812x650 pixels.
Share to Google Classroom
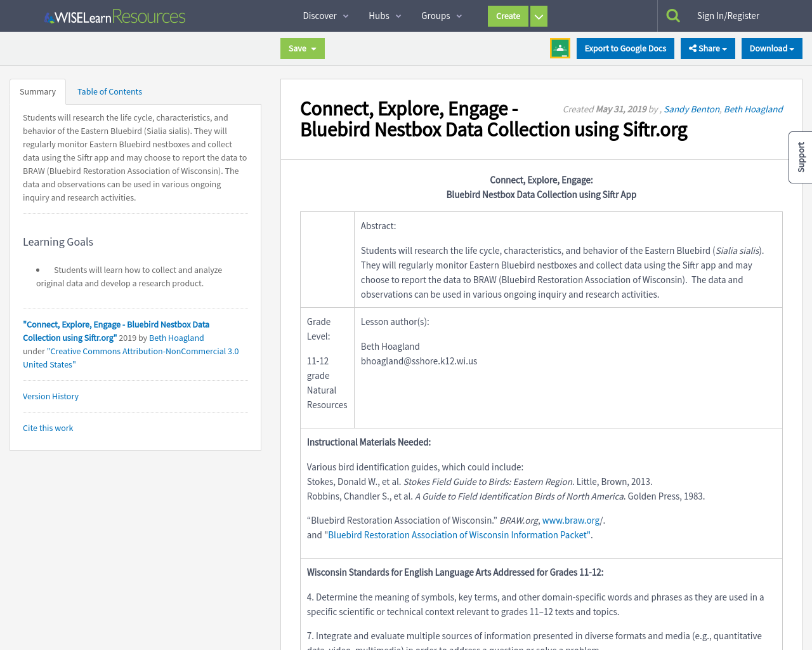pyautogui.click(x=560, y=48)
